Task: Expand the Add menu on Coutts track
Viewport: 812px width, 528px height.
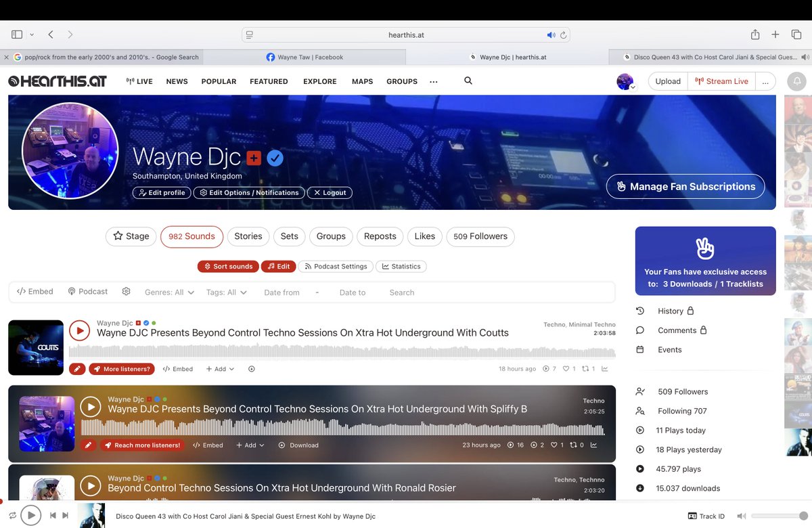Action: tap(220, 369)
